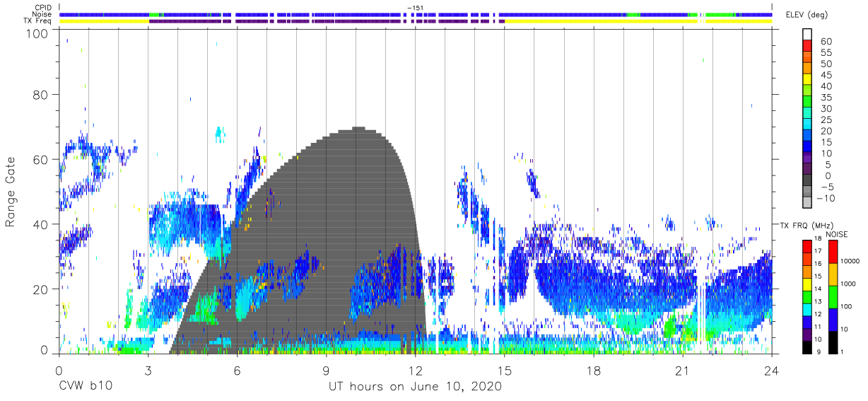The image size is (868, 401).
Task: Click the 'UT hours on June 10, 2020' axis title
Action: coord(415,387)
